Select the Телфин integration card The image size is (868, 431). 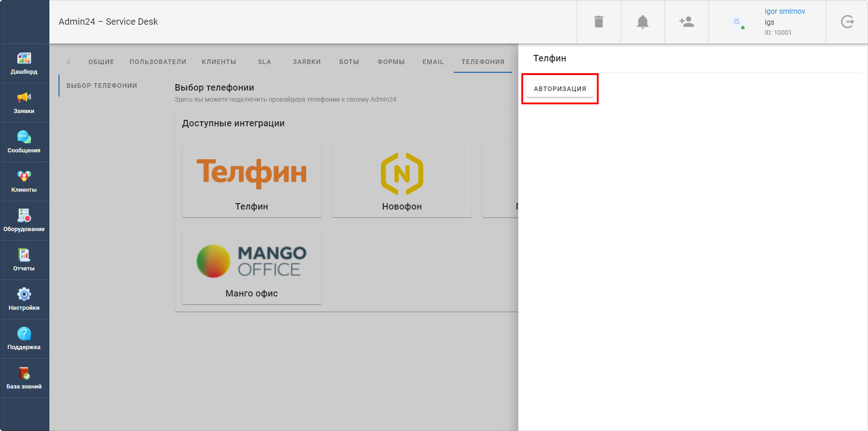pyautogui.click(x=252, y=179)
